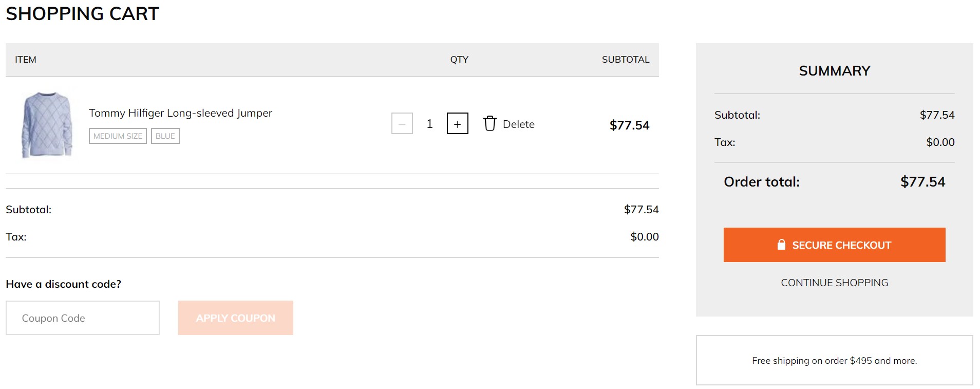The height and width of the screenshot is (389, 980).
Task: Decrease quantity with the minus button
Action: (402, 123)
